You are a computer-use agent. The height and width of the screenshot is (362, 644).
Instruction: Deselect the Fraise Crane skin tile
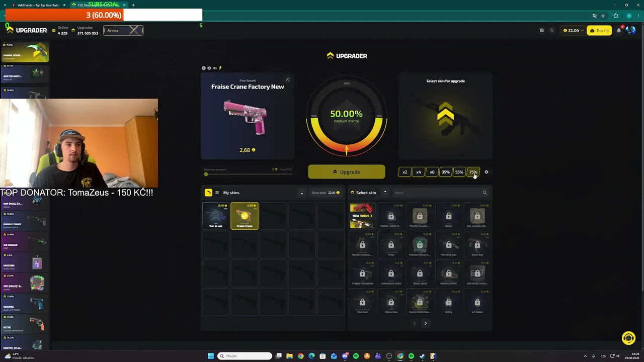[245, 216]
